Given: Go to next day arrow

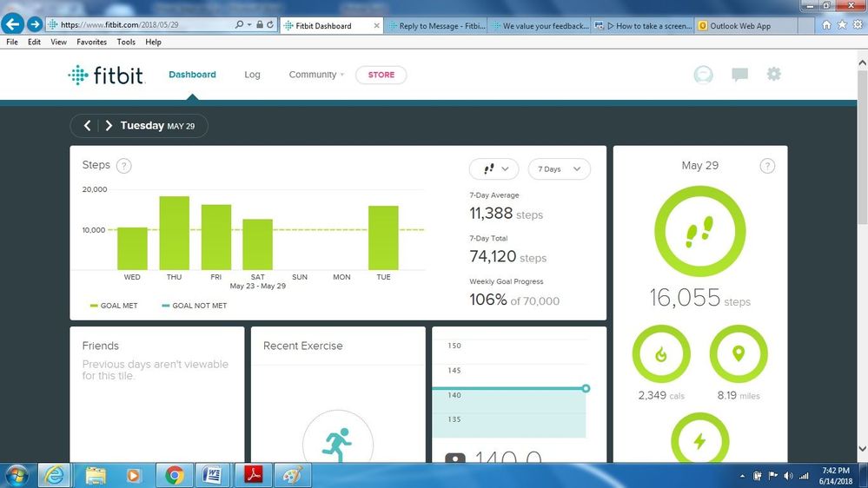Looking at the screenshot, I should tap(109, 126).
